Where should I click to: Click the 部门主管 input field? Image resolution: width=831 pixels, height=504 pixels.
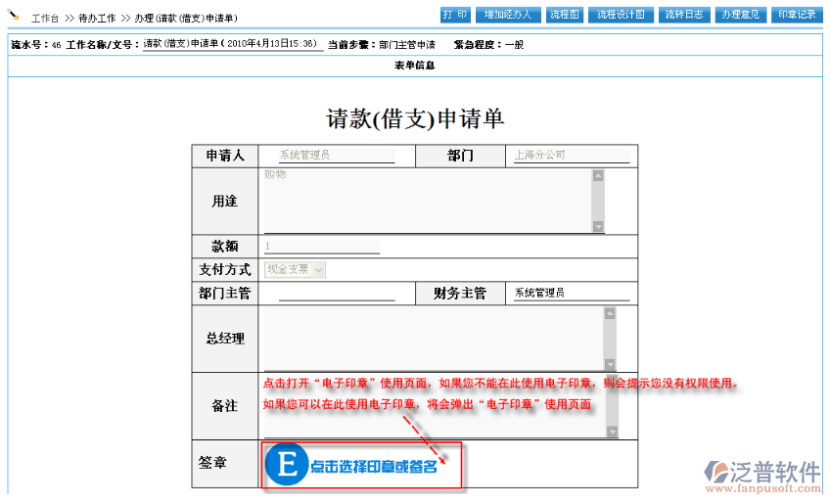pos(336,293)
